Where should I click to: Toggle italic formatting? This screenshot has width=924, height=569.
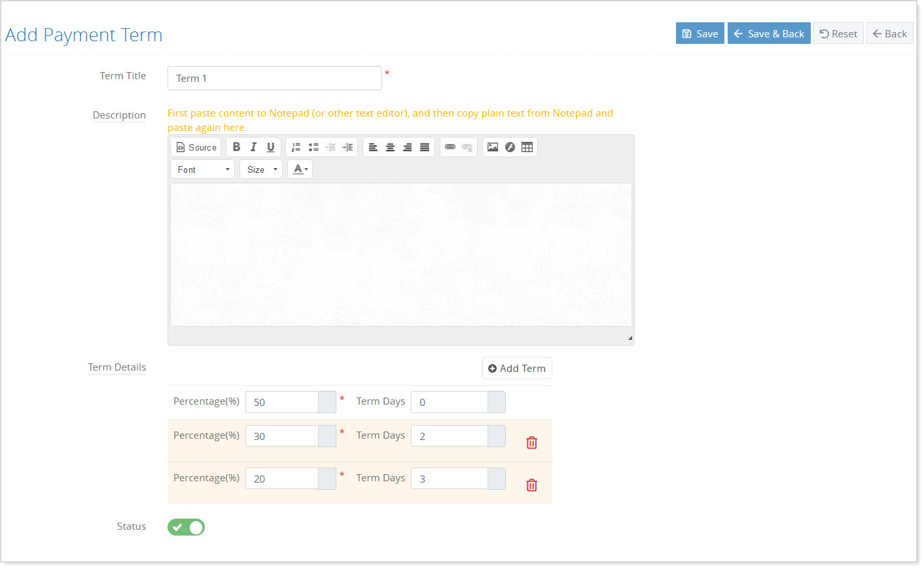(x=253, y=147)
